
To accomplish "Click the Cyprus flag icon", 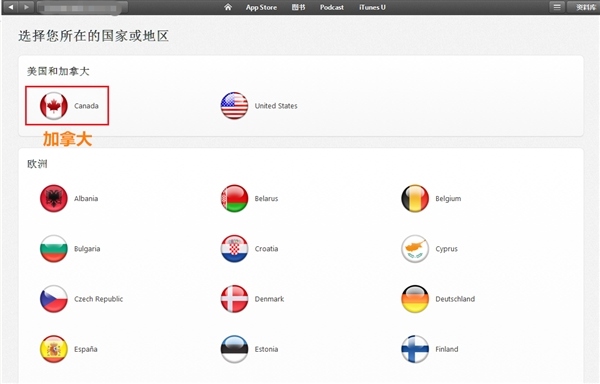I will pyautogui.click(x=415, y=249).
